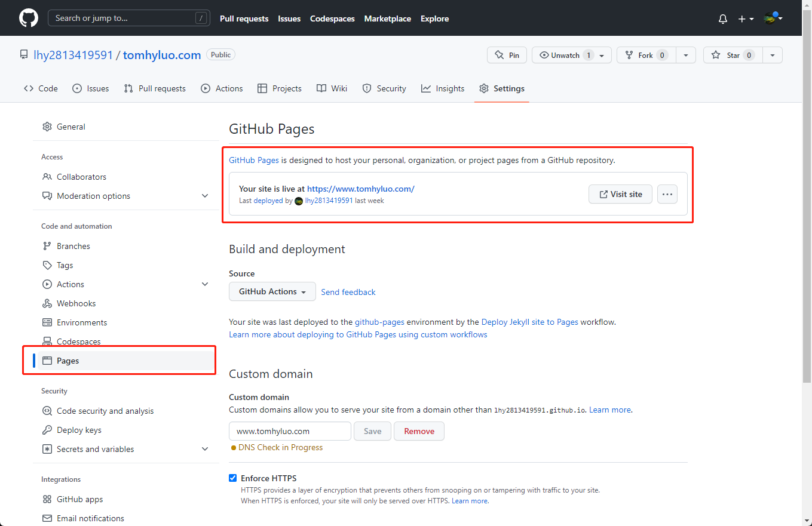Open Deploy keys settings
The width and height of the screenshot is (812, 526).
pyautogui.click(x=79, y=430)
